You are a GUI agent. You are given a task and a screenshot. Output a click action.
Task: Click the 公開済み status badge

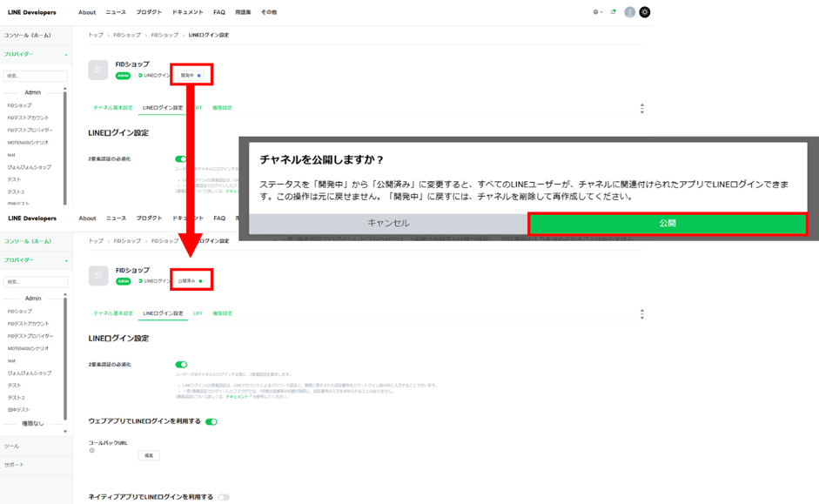(190, 281)
